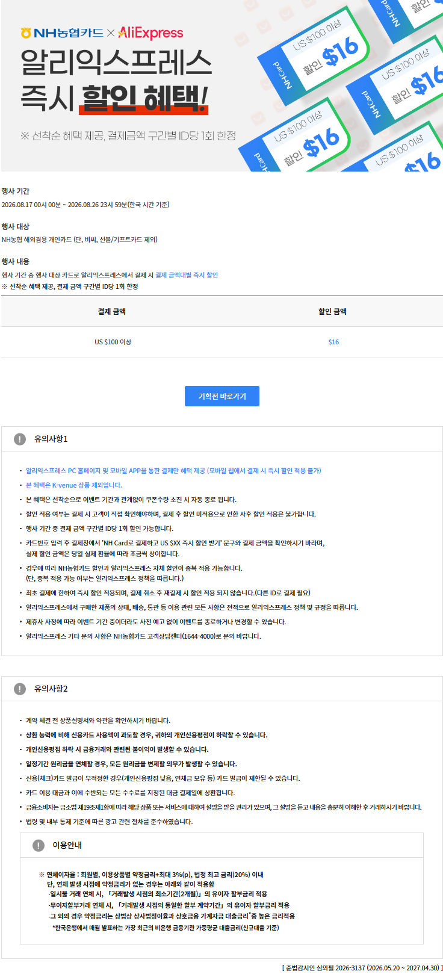Click the banner subtitle 선착순 혜택 제공 line
This screenshot has width=443, height=980.
pos(128,135)
